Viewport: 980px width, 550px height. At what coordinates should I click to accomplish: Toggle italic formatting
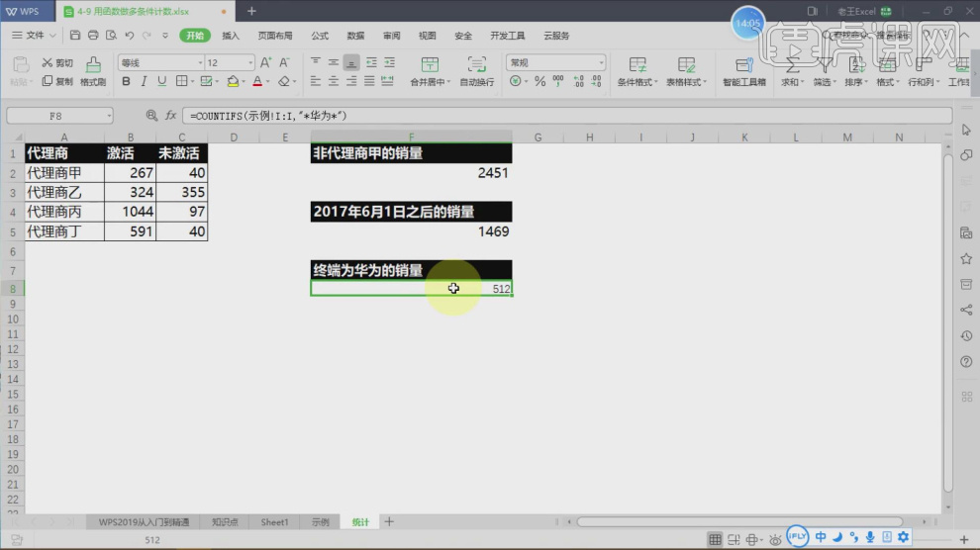[x=144, y=82]
